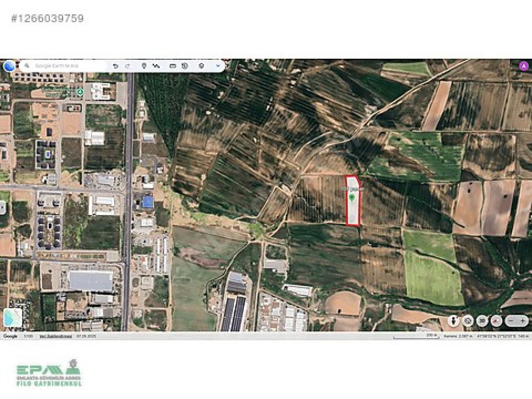Open the purple account avatar
This screenshot has width=532, height=399.
523,66
